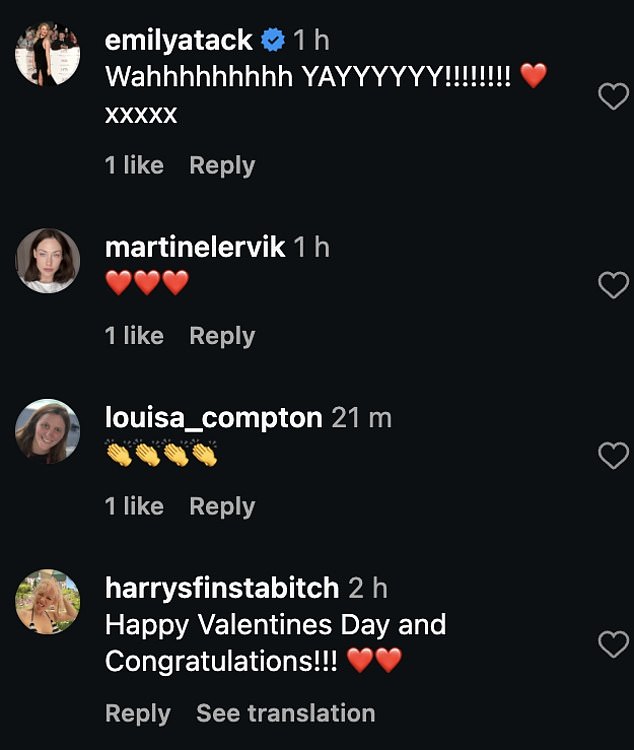Reply to louisa_compton's comment

(222, 507)
